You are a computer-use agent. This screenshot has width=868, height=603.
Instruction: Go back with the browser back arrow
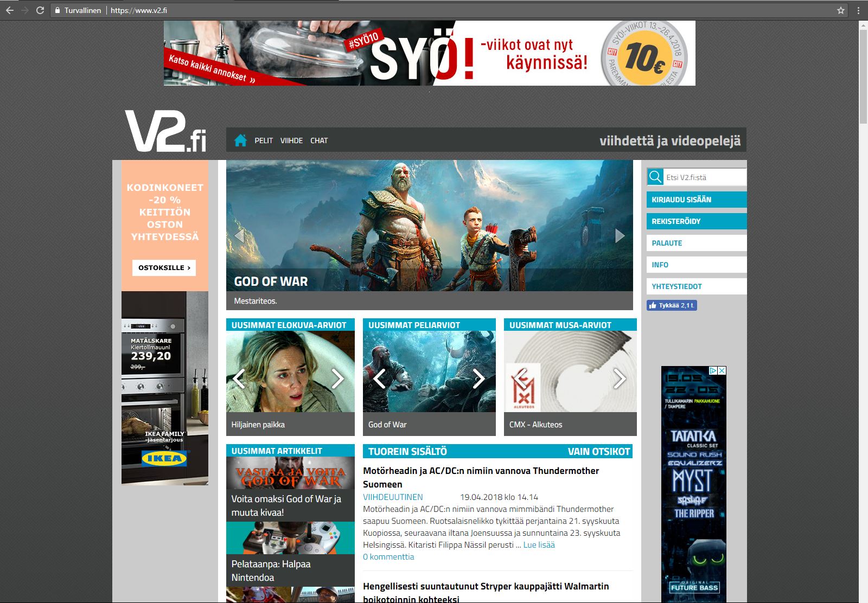[9, 10]
